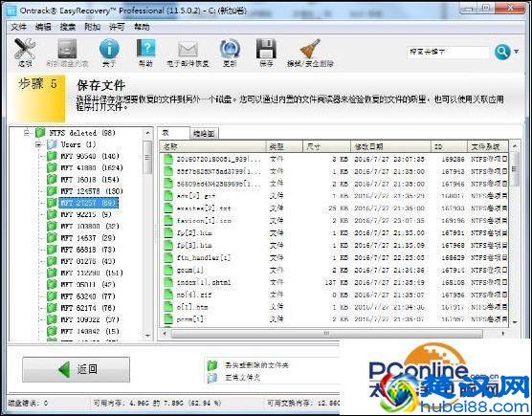532x416 pixels.
Task: Sort by 名称 (name) column header
Action: coord(213,146)
